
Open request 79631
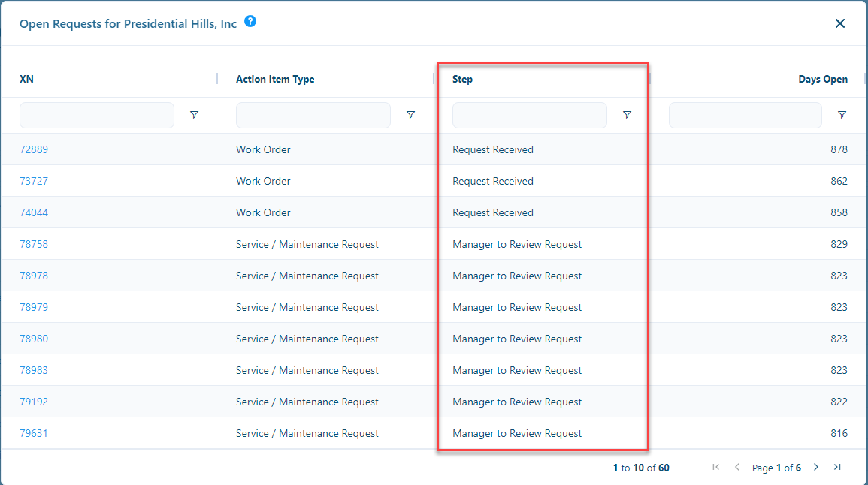[34, 433]
